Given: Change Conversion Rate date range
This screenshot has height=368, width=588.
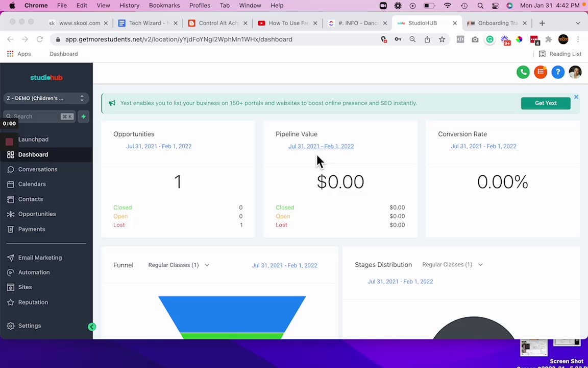Looking at the screenshot, I should (x=483, y=147).
